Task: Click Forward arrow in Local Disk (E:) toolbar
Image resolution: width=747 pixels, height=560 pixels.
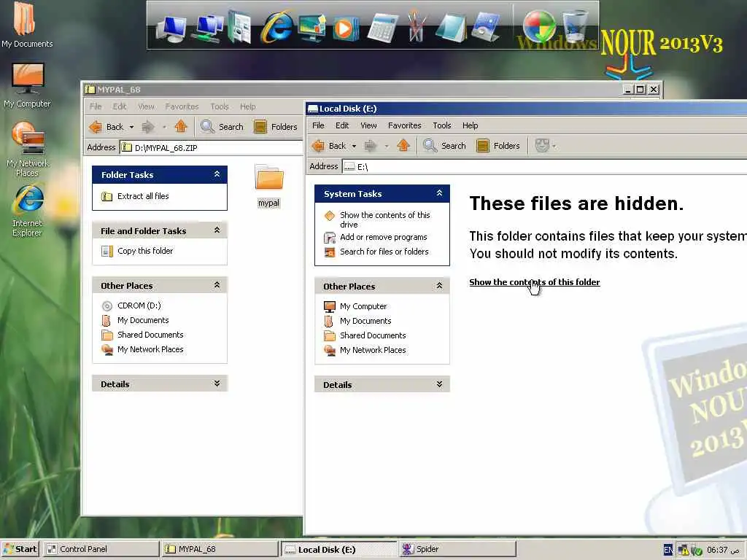Action: pyautogui.click(x=370, y=145)
